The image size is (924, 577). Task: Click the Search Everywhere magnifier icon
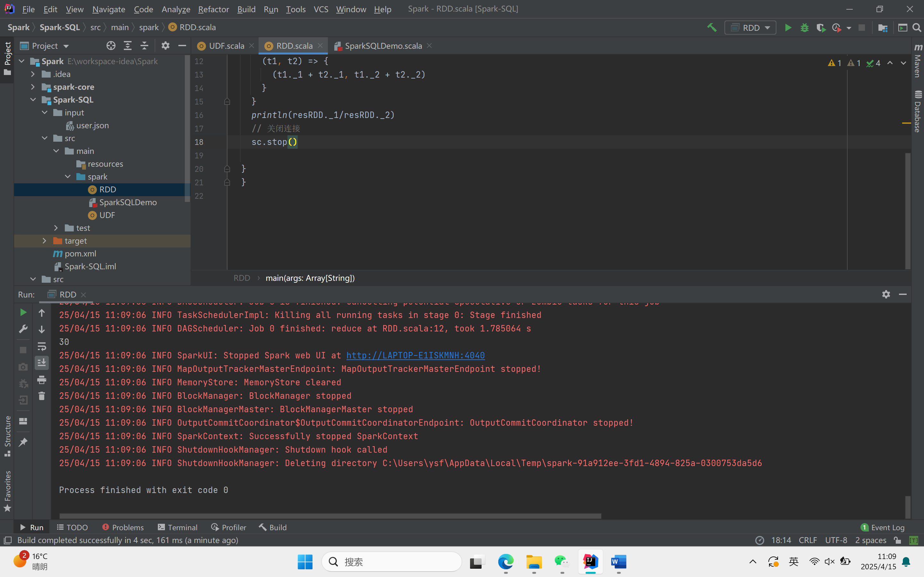pos(916,28)
